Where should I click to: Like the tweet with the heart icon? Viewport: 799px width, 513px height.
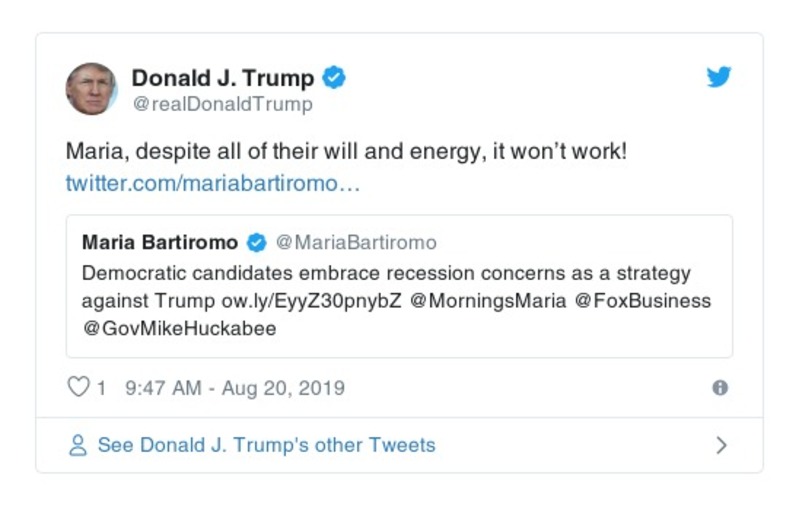(x=78, y=388)
